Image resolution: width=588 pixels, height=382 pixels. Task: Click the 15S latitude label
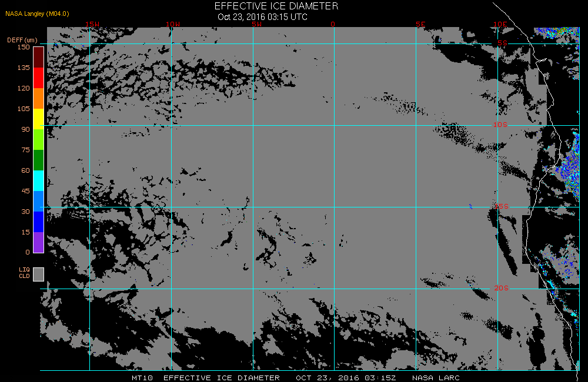[x=502, y=206]
